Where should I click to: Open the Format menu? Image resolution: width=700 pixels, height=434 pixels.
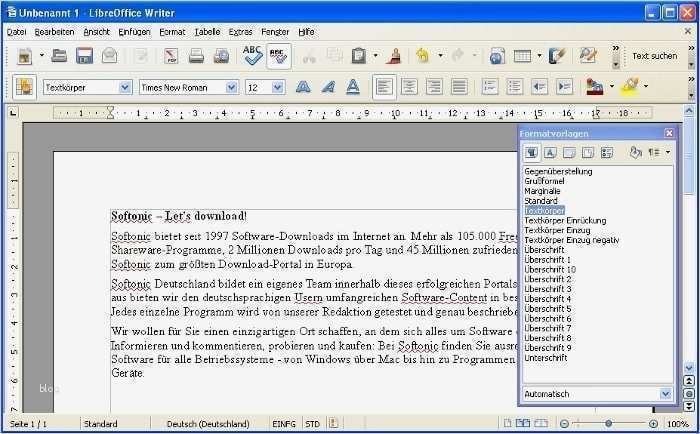(x=172, y=32)
